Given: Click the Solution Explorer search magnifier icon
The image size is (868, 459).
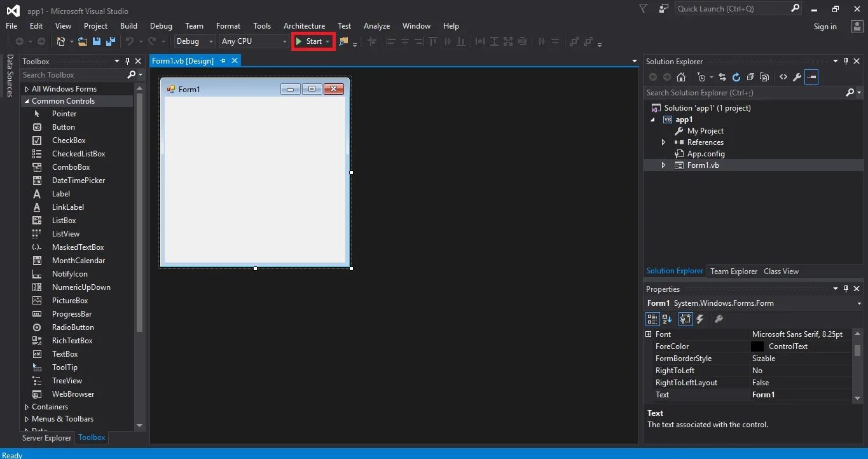Looking at the screenshot, I should tap(850, 93).
